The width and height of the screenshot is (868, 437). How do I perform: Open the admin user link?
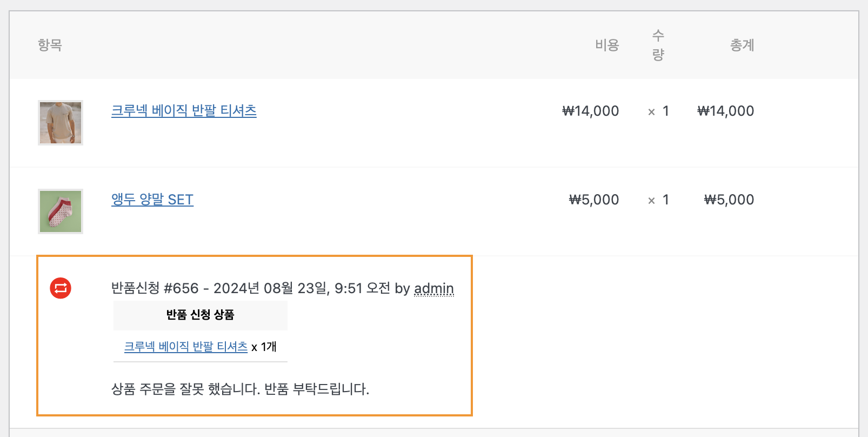(434, 288)
